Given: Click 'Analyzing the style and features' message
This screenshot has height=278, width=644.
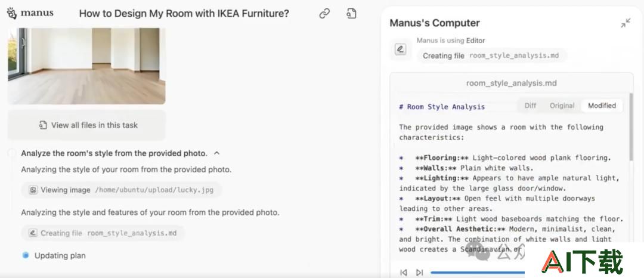Looking at the screenshot, I should pos(150,213).
